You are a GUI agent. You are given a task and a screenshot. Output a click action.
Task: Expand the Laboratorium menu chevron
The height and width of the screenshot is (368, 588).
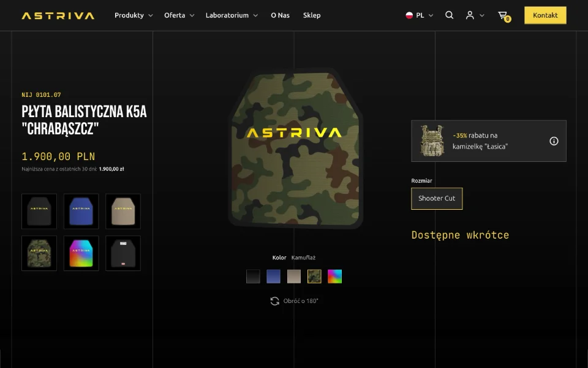point(255,16)
